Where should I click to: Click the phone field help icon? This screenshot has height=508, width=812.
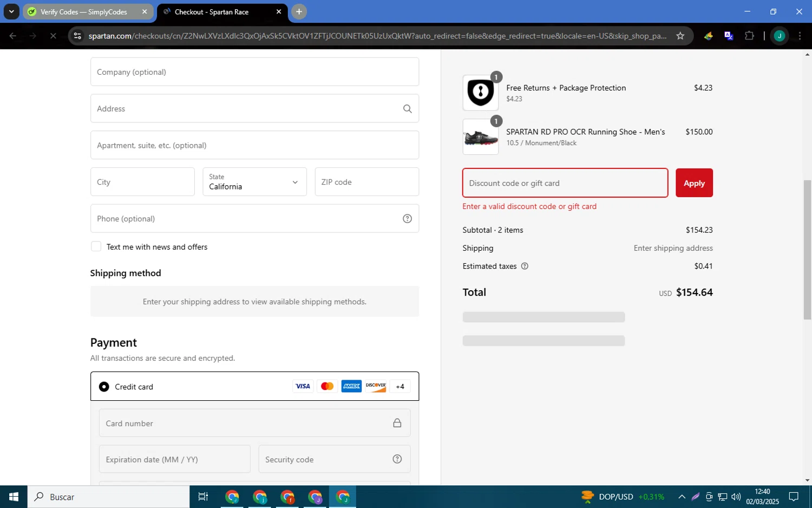(407, 219)
